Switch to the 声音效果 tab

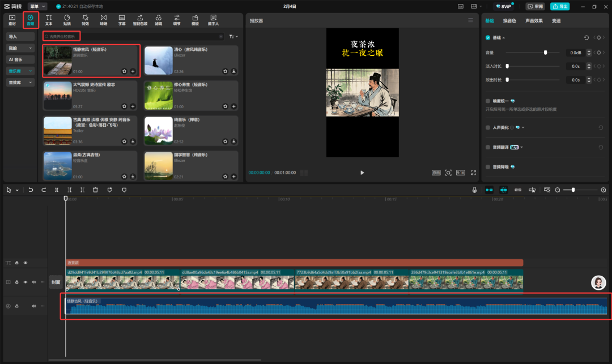pyautogui.click(x=534, y=20)
